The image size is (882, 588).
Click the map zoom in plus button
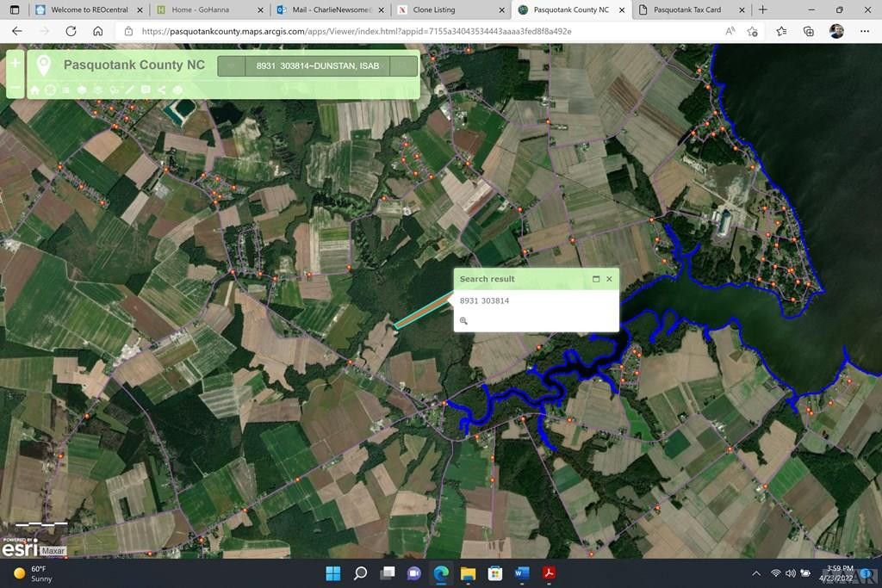point(16,64)
